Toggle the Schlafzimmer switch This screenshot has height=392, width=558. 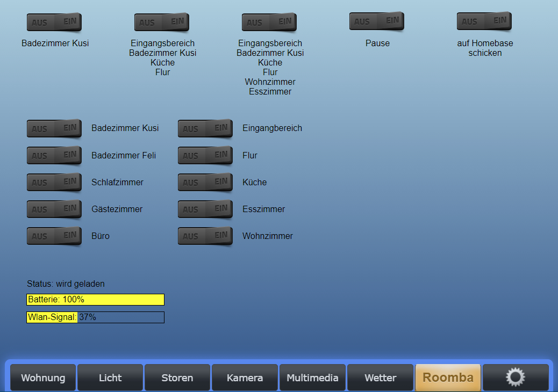pyautogui.click(x=54, y=183)
